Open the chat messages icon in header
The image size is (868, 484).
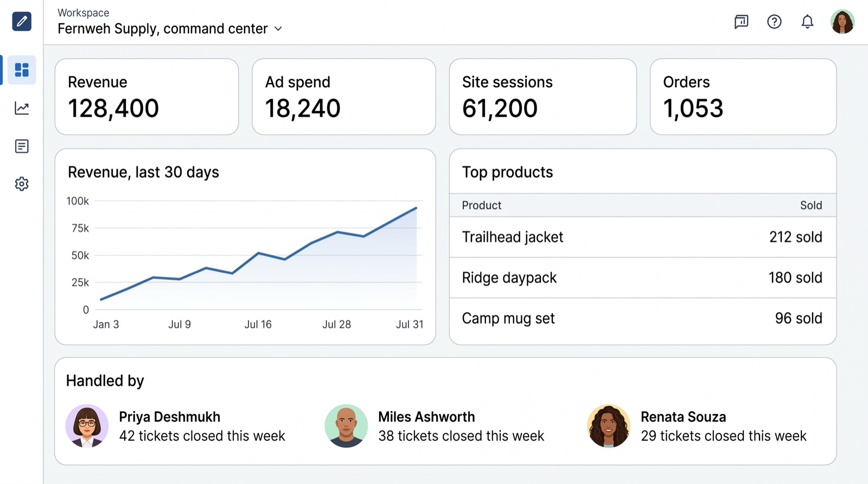pos(741,22)
